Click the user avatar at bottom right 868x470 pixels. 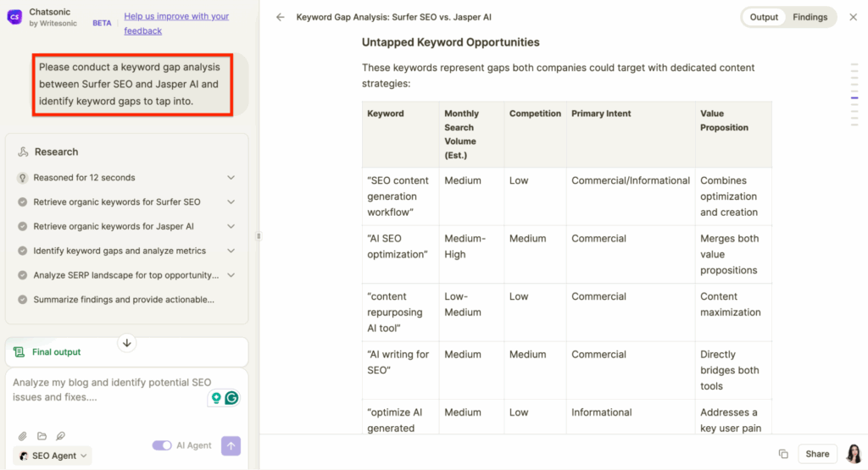point(854,453)
